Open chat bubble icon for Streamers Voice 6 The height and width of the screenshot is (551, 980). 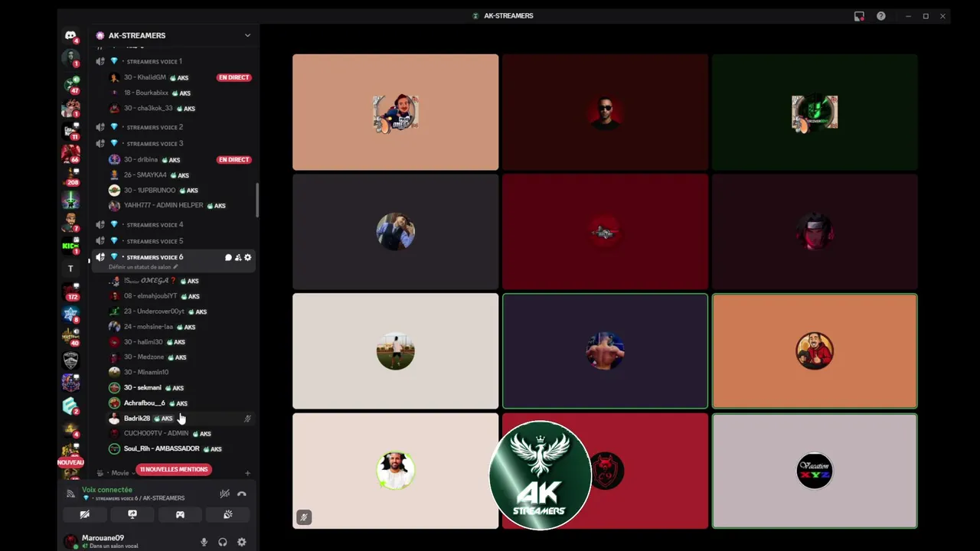click(228, 257)
